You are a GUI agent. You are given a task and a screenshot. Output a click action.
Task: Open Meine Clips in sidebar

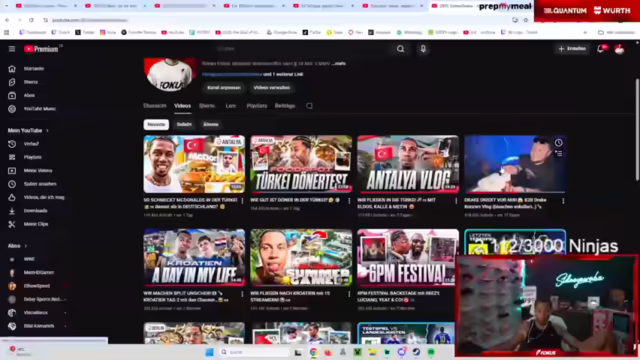click(36, 224)
